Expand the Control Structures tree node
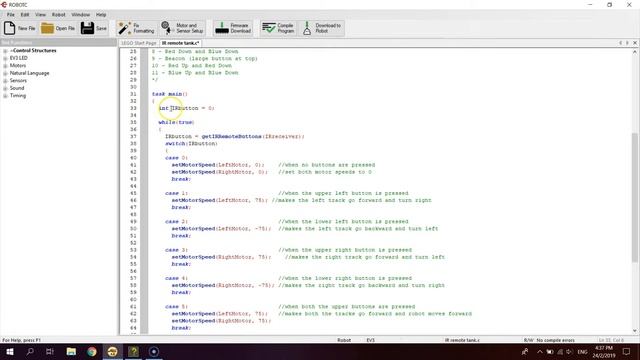The image size is (640, 360). [5, 51]
